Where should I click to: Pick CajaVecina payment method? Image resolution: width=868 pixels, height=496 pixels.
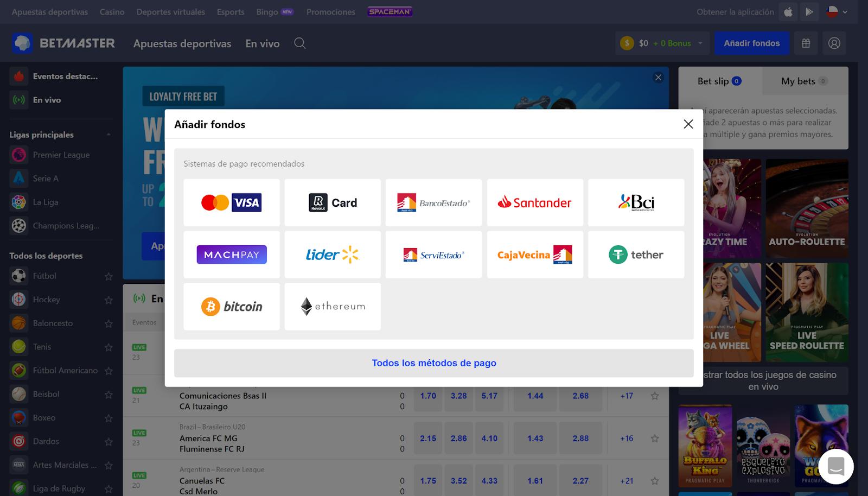click(535, 255)
